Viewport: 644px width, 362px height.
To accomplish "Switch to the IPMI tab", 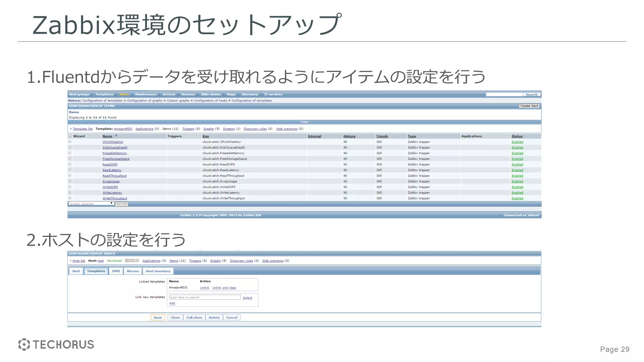I will [x=116, y=271].
